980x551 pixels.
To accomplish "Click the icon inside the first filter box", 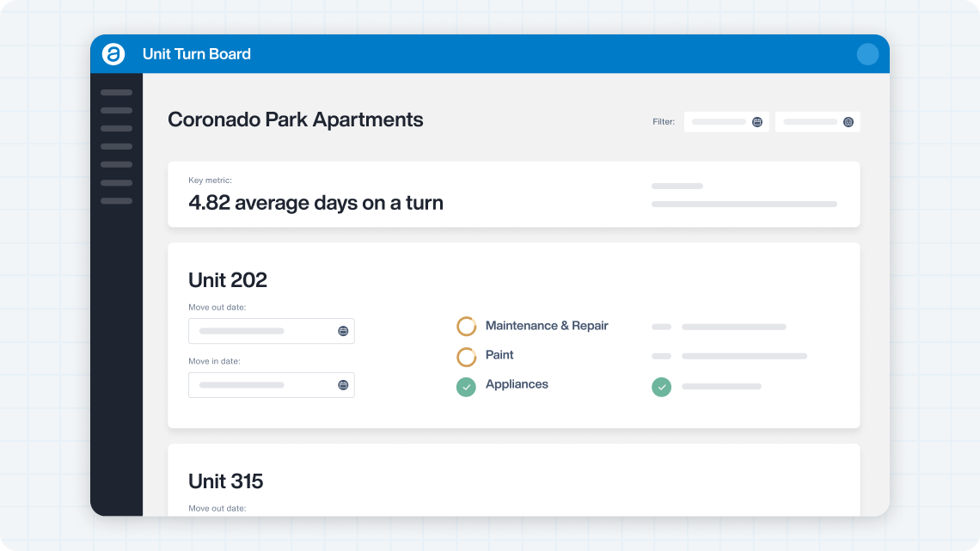I will tap(757, 121).
